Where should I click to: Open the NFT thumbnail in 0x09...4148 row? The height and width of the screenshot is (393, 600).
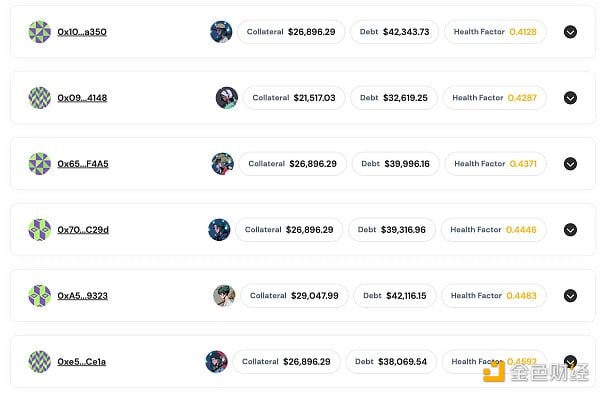click(x=227, y=98)
